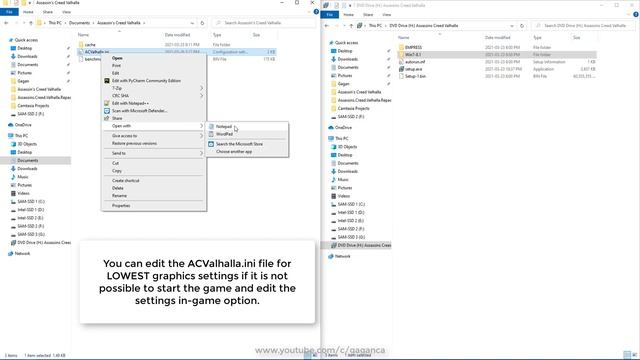
Task: Open the Home tab in left Explorer window
Action: coord(28,12)
